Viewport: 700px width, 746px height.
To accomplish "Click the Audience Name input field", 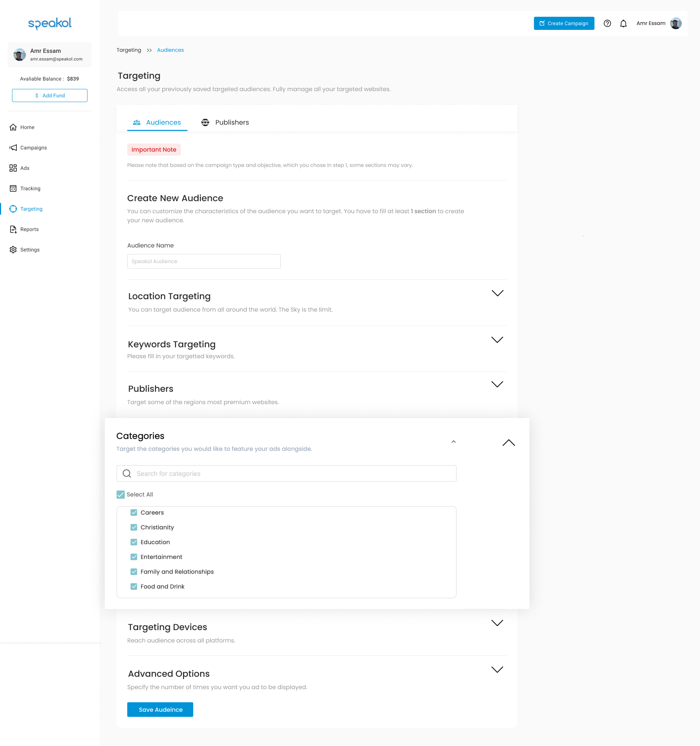I will coord(204,261).
